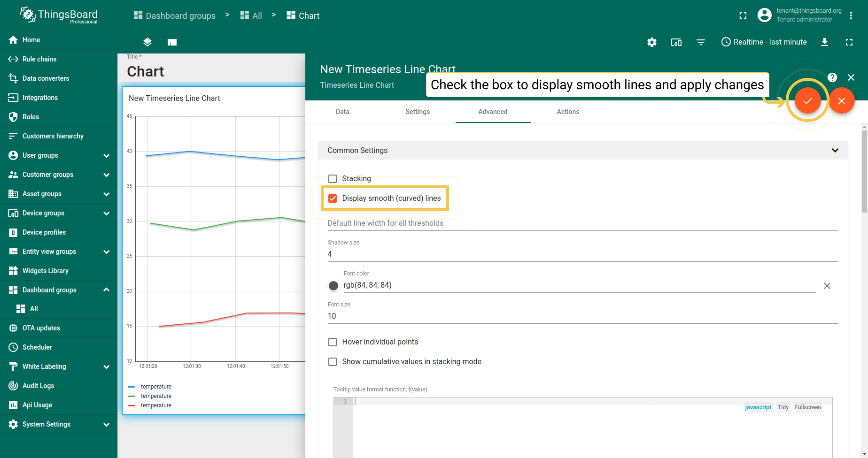The width and height of the screenshot is (868, 458).
Task: Click the Shadow size input field
Action: pos(583,254)
